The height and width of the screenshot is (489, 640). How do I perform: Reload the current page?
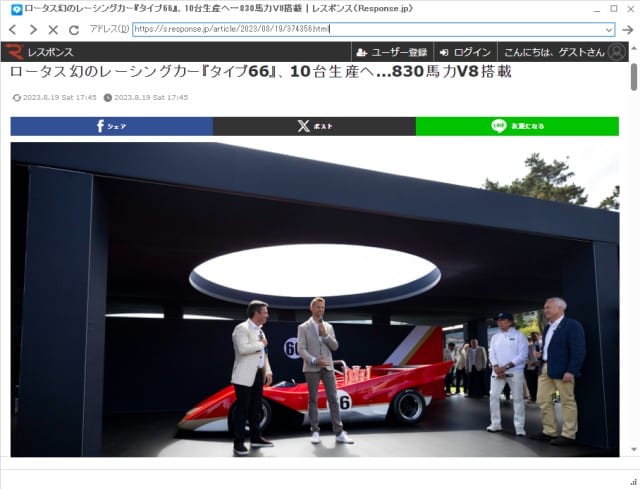tap(74, 29)
